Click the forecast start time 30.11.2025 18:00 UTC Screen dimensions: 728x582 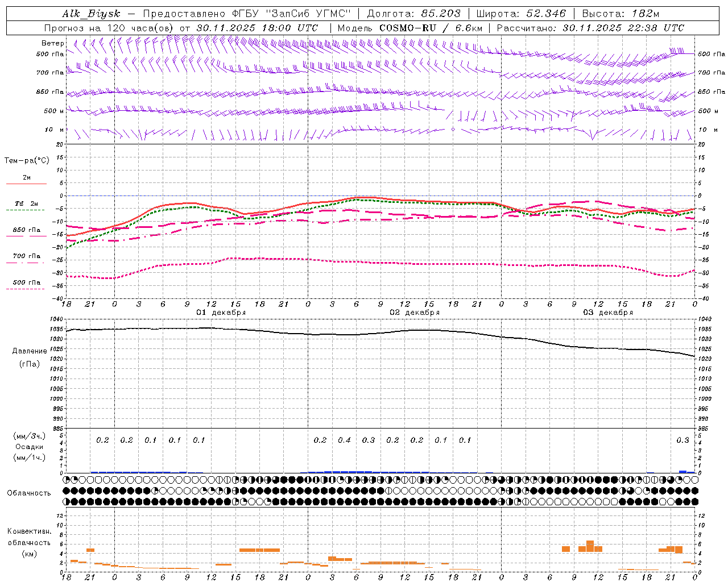click(257, 28)
